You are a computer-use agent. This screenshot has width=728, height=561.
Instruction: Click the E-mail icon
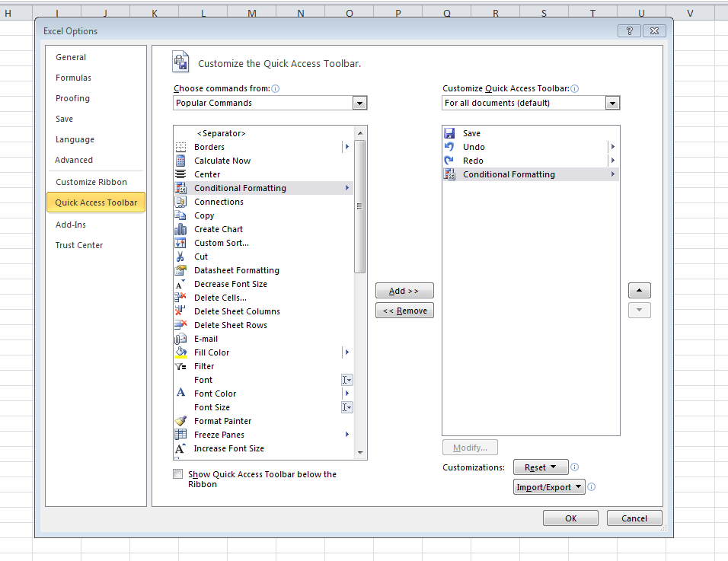pyautogui.click(x=180, y=339)
